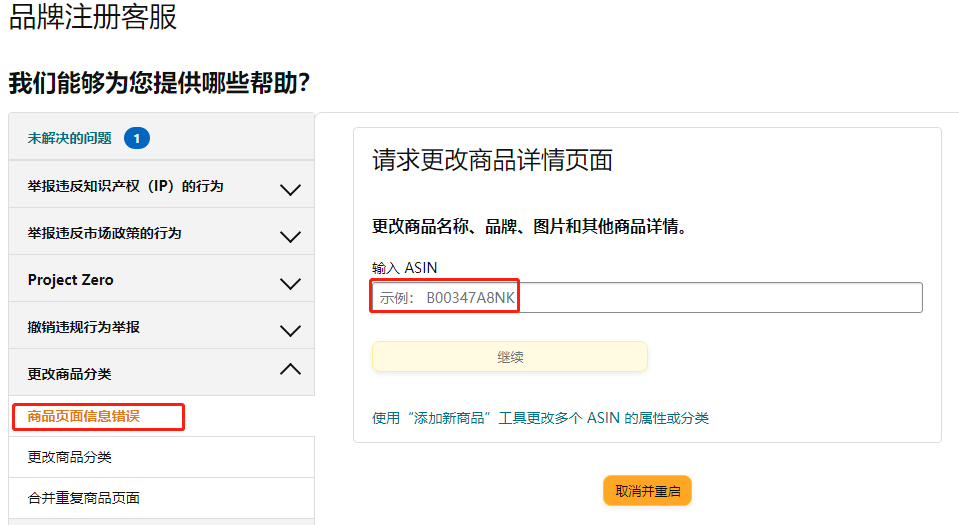Click the Project Zero menu label
Viewport: 959px width, 525px height.
point(71,280)
